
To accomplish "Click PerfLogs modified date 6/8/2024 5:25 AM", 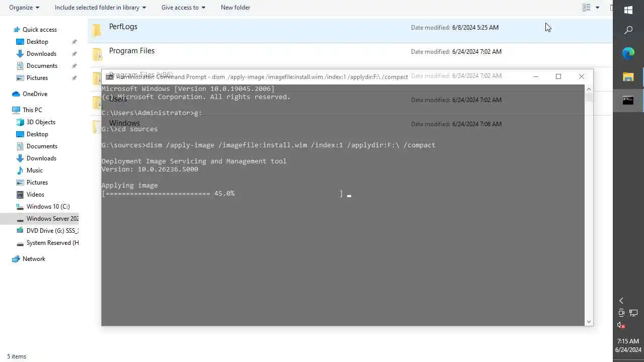I will (x=475, y=28).
